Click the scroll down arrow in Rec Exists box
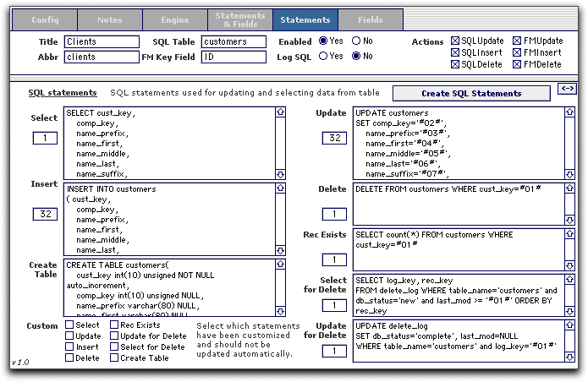This screenshot has width=588, height=382. tap(569, 265)
